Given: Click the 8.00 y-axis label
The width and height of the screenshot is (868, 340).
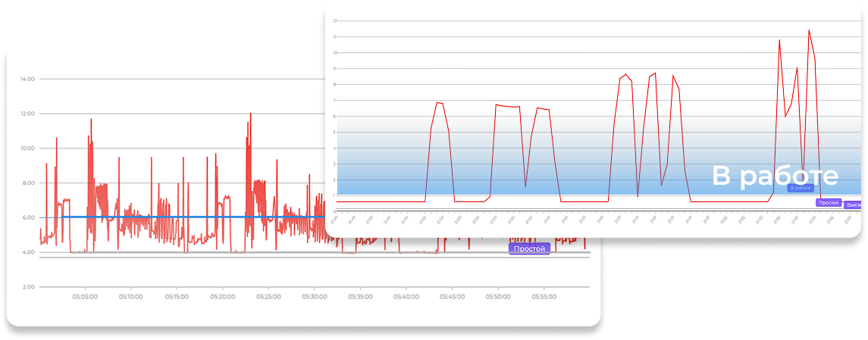Looking at the screenshot, I should pos(29,183).
